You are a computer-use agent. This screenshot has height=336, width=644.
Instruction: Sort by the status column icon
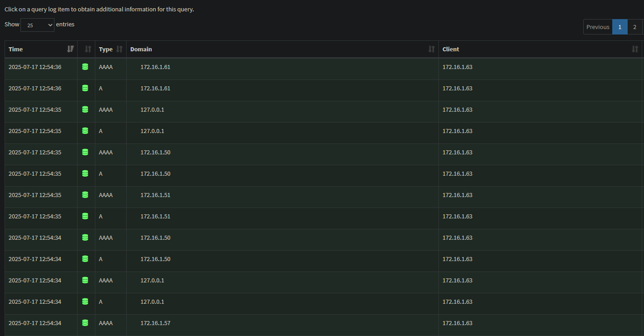tap(88, 49)
